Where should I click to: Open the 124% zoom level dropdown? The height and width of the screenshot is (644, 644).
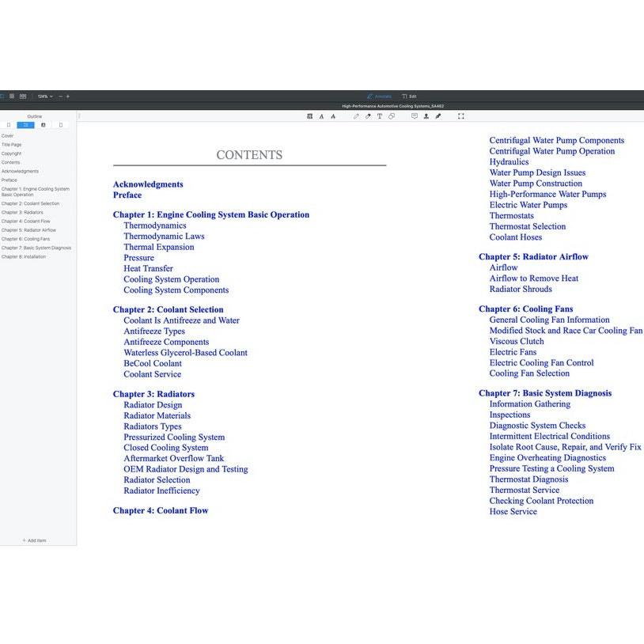tap(45, 97)
